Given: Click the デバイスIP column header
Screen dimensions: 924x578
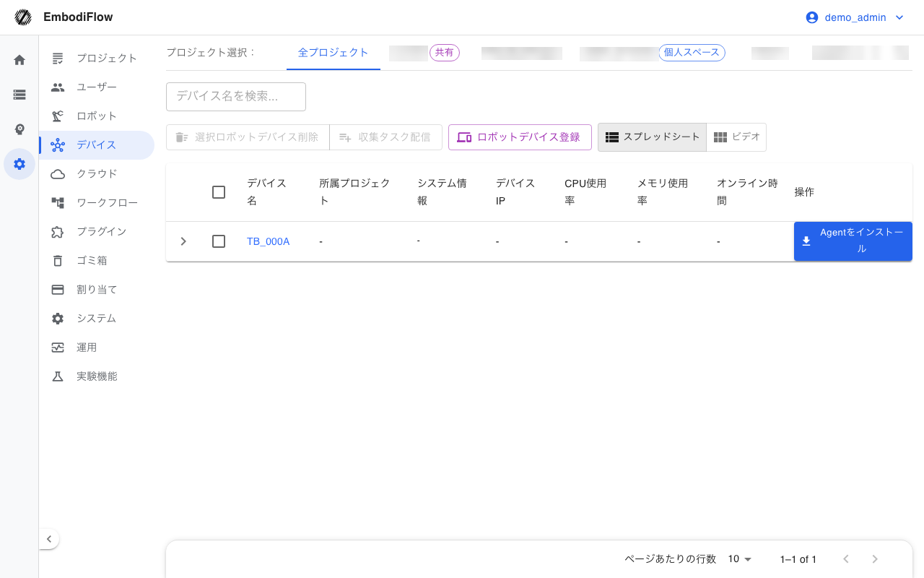Looking at the screenshot, I should pyautogui.click(x=515, y=192).
